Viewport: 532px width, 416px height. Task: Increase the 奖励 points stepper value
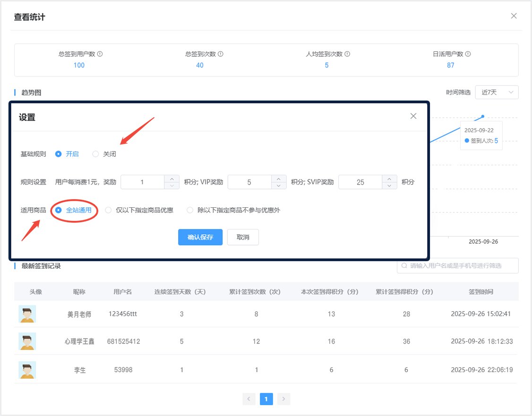tap(172, 178)
